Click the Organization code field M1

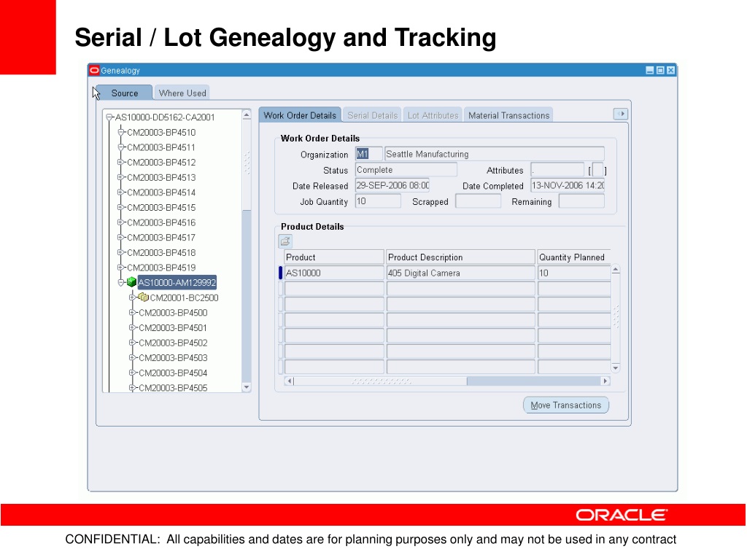pos(368,154)
